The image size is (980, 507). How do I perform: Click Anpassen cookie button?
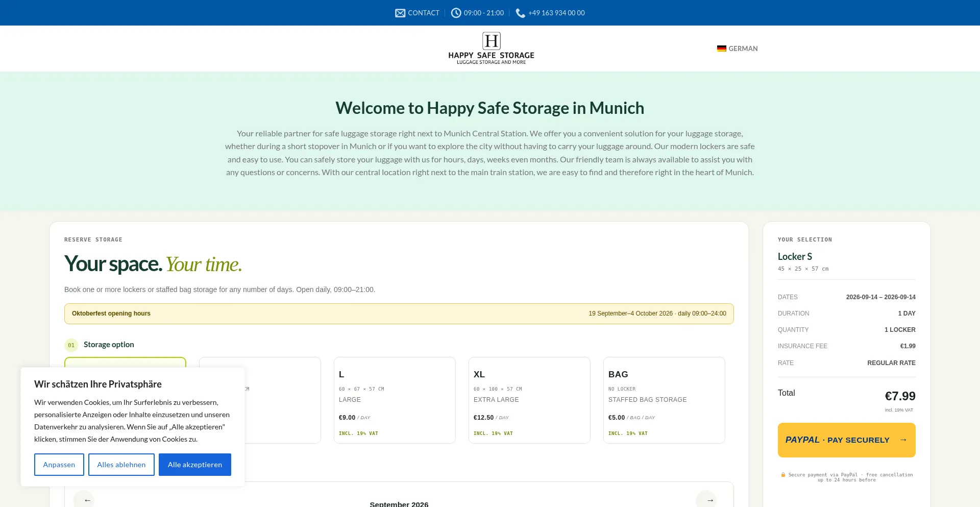(x=59, y=465)
